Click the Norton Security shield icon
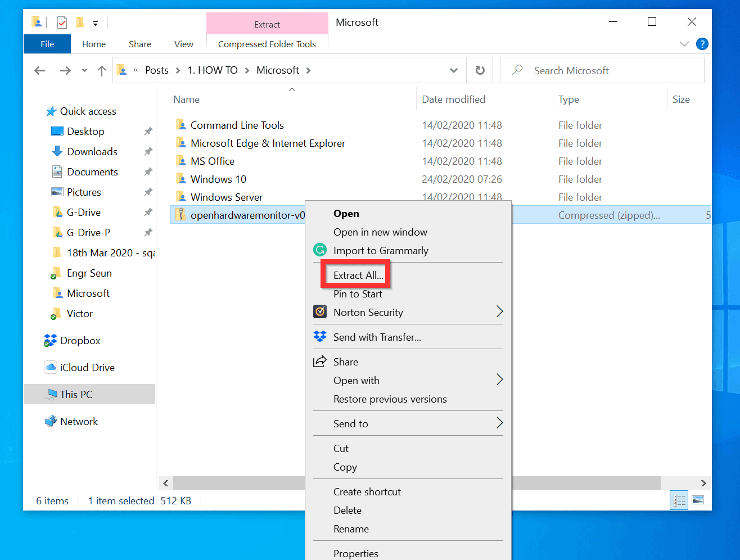Image resolution: width=740 pixels, height=560 pixels. pos(320,312)
